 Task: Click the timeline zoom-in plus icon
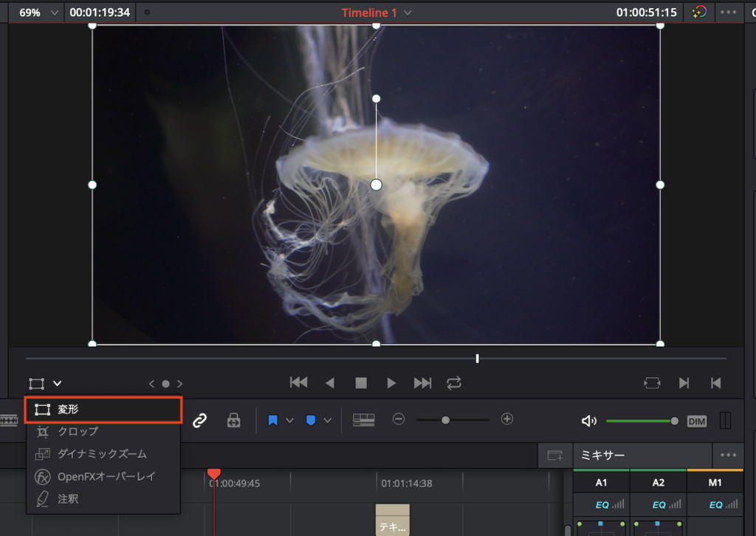506,419
